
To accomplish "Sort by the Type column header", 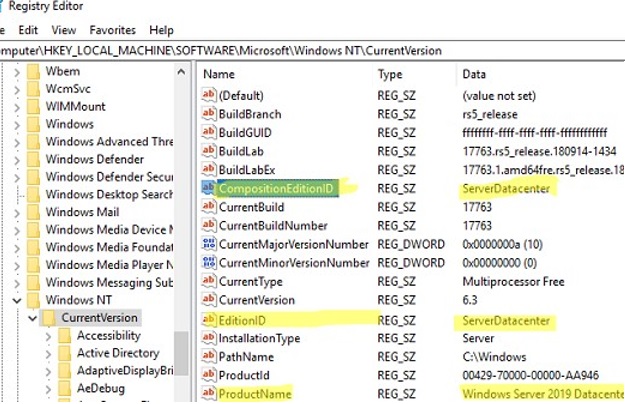I will click(392, 74).
